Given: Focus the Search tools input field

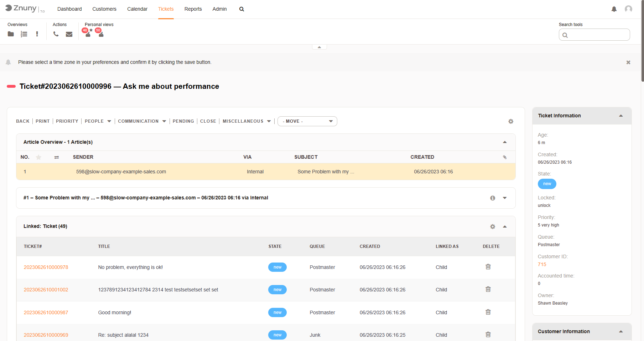Looking at the screenshot, I should click(x=598, y=35).
